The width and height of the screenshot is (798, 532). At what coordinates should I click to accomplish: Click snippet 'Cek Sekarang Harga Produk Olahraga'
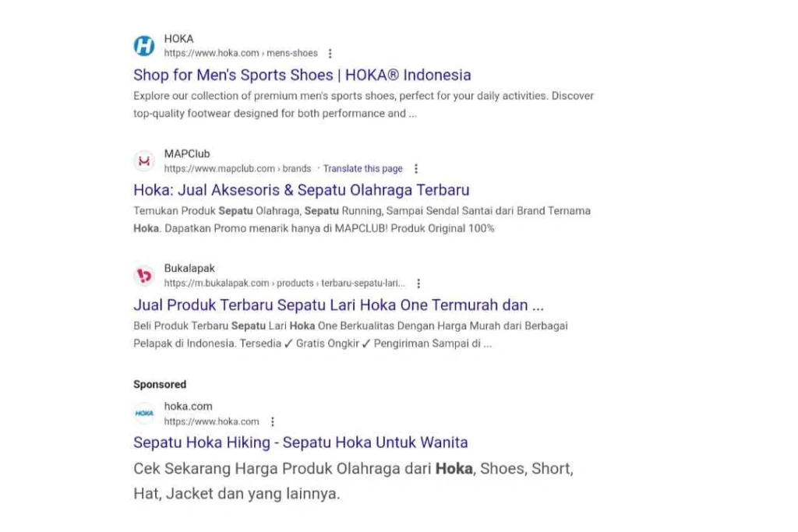(353, 481)
